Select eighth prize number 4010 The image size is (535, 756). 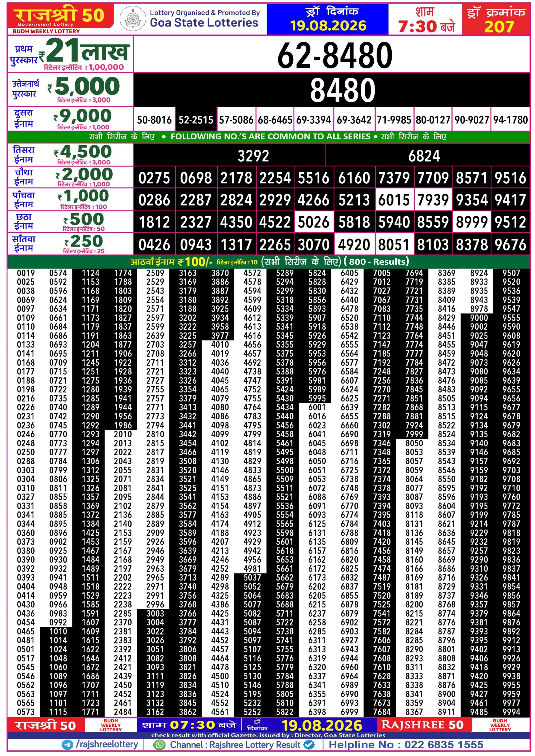[x=220, y=345]
